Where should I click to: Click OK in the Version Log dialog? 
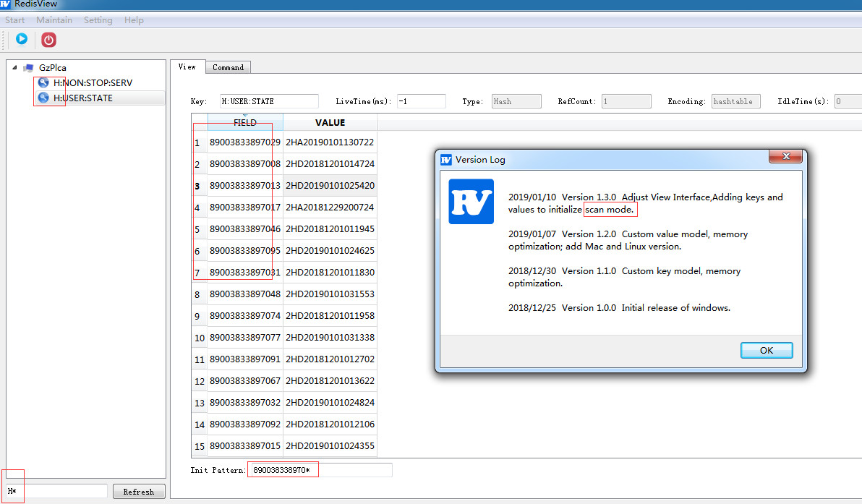click(x=767, y=350)
